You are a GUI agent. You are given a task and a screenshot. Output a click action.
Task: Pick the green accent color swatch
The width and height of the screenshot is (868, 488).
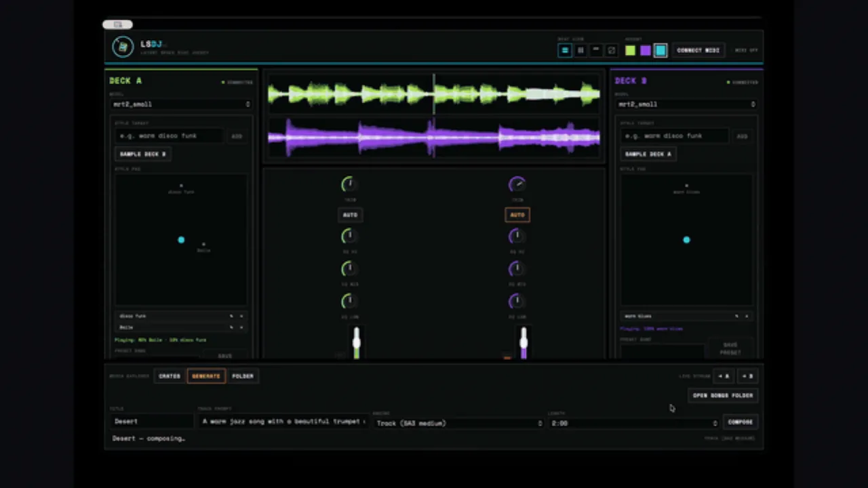point(630,50)
